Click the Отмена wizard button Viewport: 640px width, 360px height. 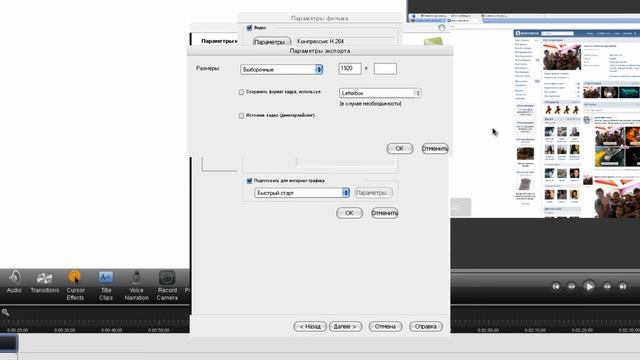tap(385, 327)
